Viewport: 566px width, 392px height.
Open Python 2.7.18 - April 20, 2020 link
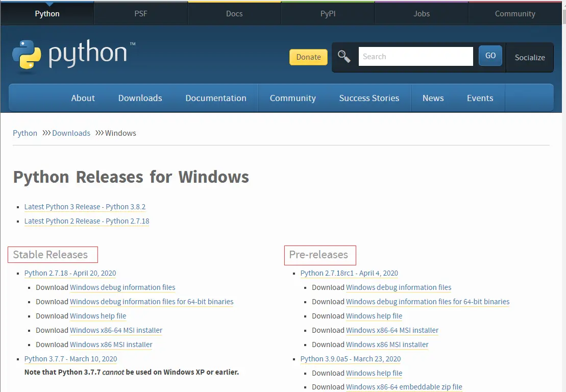coord(70,273)
